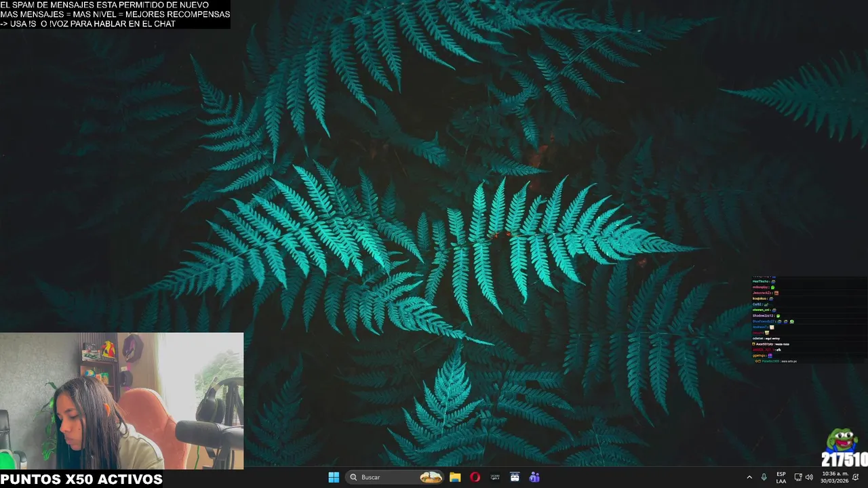Open the ESP LAA language switcher
Image resolution: width=868 pixels, height=488 pixels.
point(781,477)
